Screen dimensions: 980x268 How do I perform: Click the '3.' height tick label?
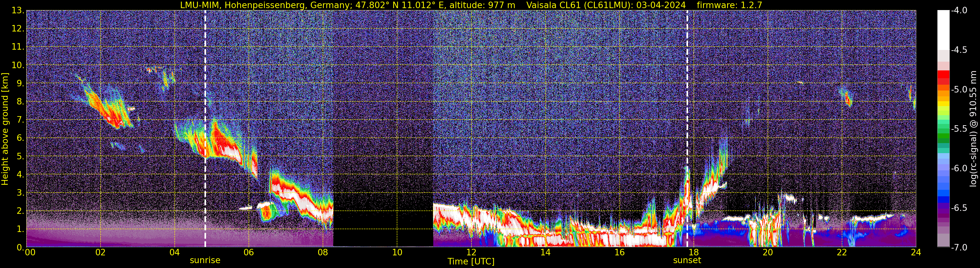tap(20, 193)
